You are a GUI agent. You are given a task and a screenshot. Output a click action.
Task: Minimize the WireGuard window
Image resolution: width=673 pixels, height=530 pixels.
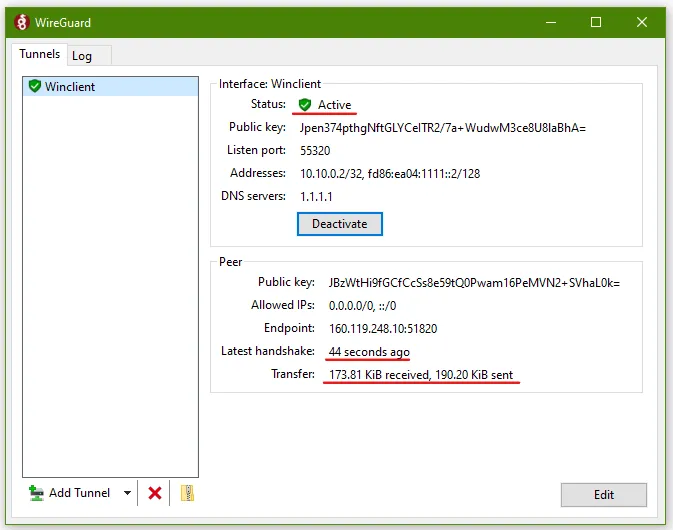[x=551, y=22]
